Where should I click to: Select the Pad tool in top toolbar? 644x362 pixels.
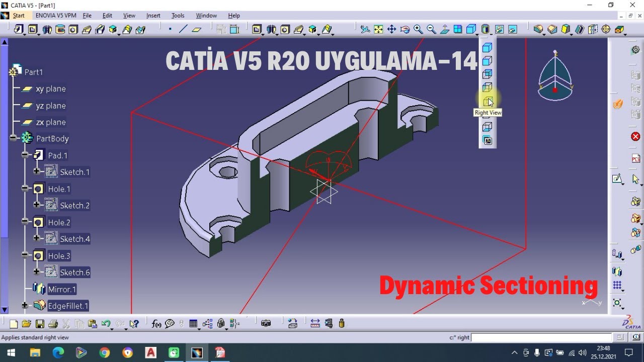18,30
